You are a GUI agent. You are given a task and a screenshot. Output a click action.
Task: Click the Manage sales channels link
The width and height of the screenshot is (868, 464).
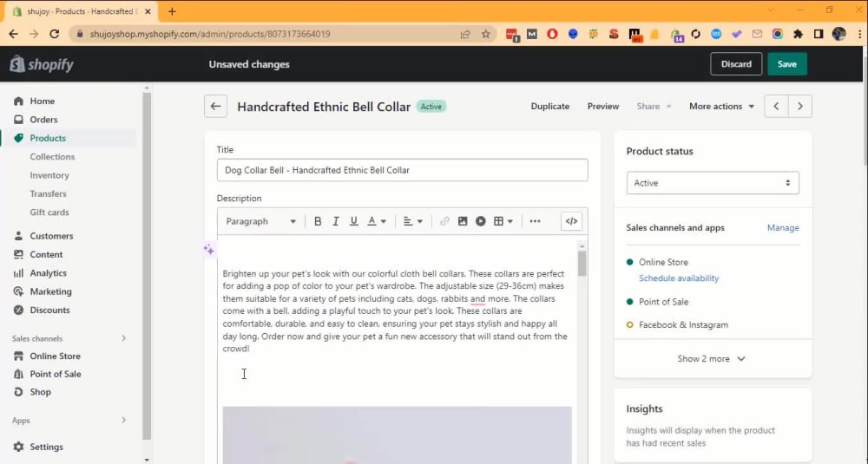pos(783,228)
